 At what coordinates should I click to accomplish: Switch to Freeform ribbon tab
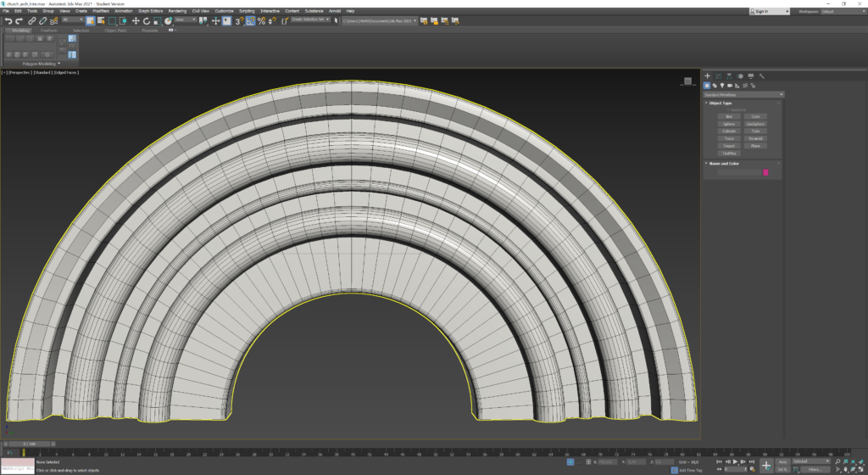point(49,31)
